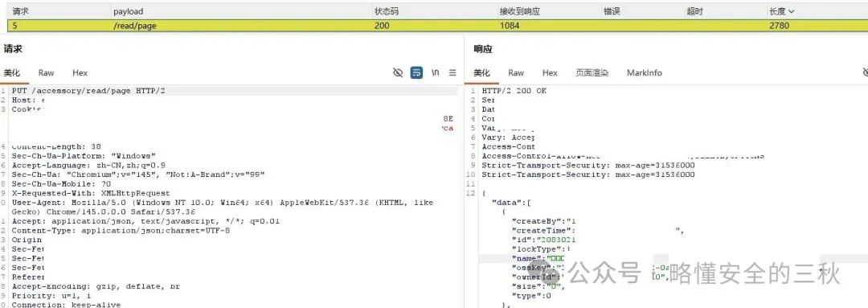868x308 pixels.
Task: Open the 美化 tab in request panel
Action: (x=11, y=72)
